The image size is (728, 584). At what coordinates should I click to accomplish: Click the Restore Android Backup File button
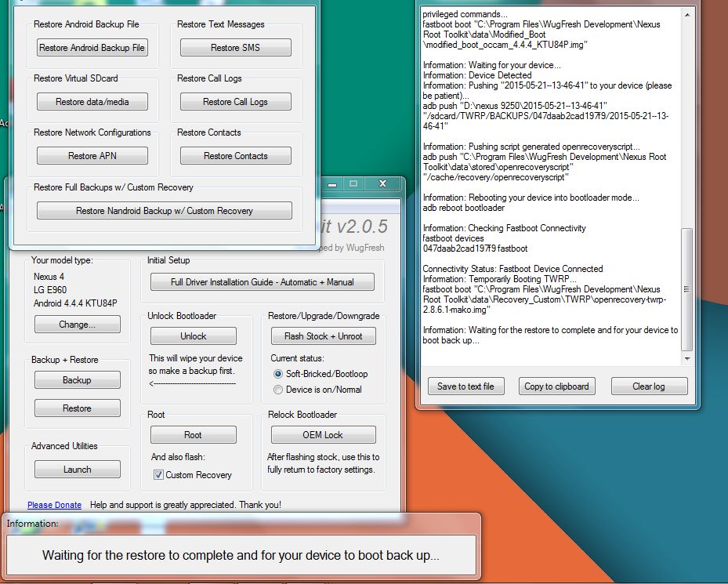[92, 47]
